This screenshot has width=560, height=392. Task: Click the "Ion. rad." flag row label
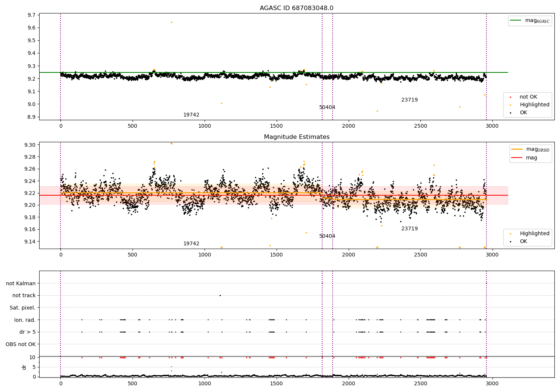25,320
